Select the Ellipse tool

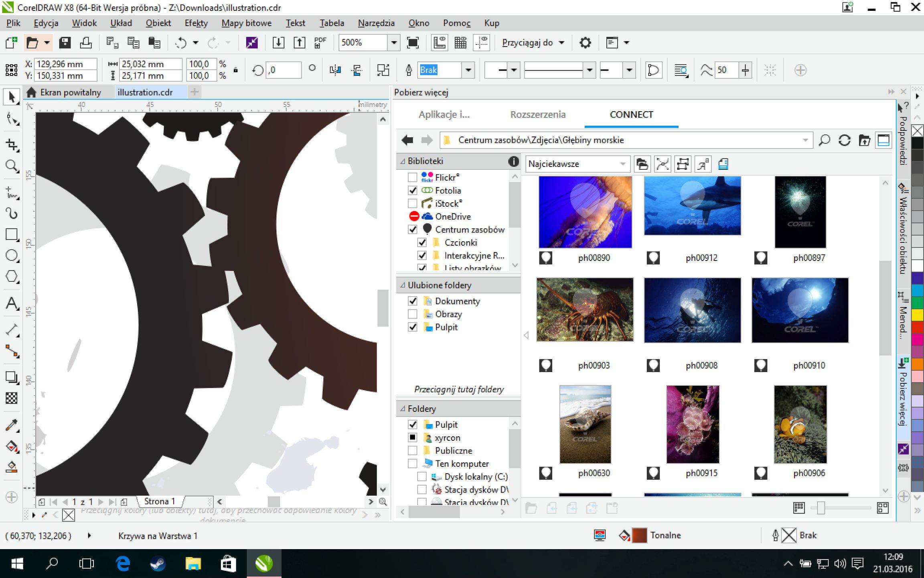(x=12, y=256)
